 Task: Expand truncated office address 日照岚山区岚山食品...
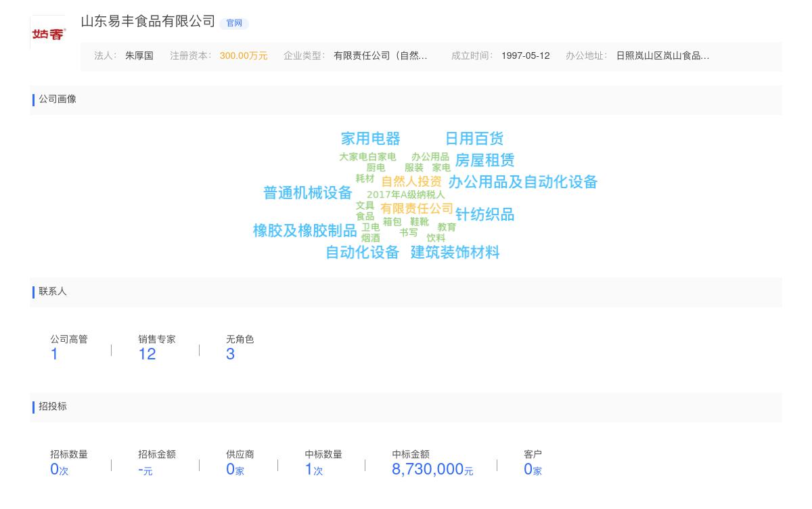663,56
